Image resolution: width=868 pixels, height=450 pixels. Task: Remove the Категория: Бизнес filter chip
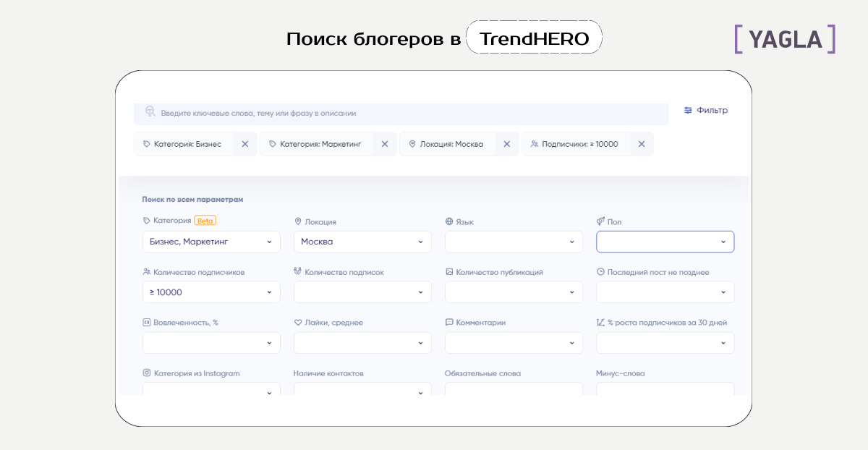(x=245, y=144)
